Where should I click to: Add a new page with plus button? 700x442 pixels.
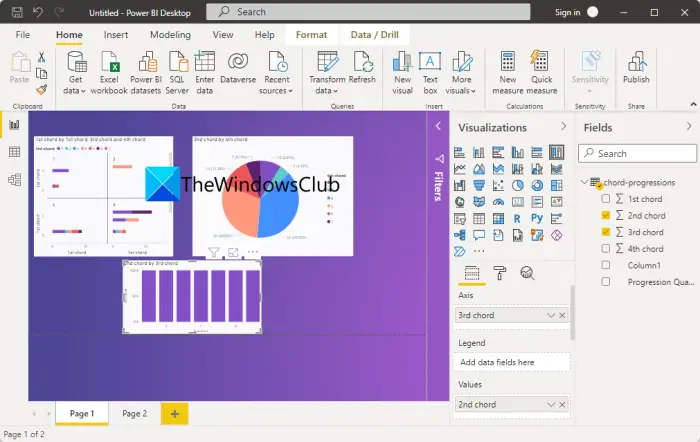tap(175, 413)
